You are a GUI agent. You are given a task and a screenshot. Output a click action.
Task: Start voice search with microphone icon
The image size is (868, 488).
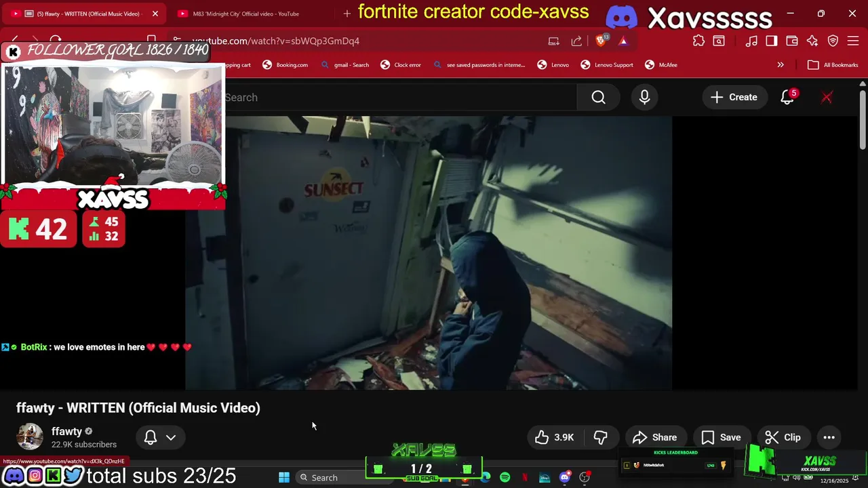point(644,98)
